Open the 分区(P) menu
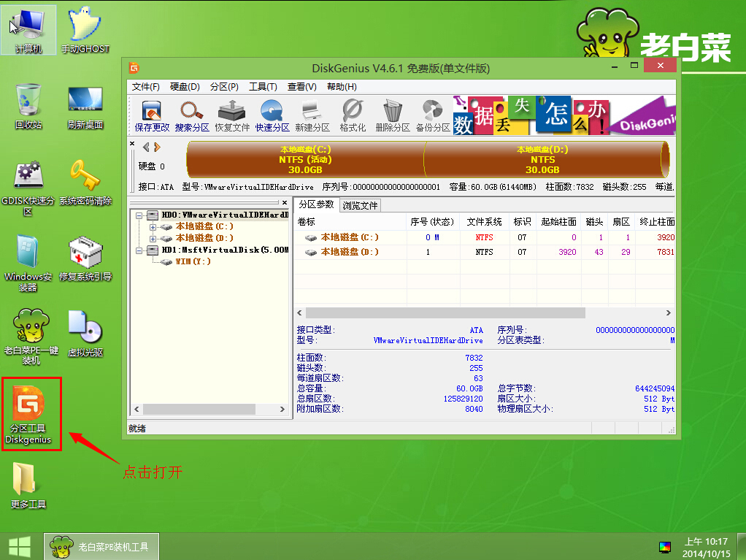Image resolution: width=746 pixels, height=560 pixels. (x=224, y=87)
